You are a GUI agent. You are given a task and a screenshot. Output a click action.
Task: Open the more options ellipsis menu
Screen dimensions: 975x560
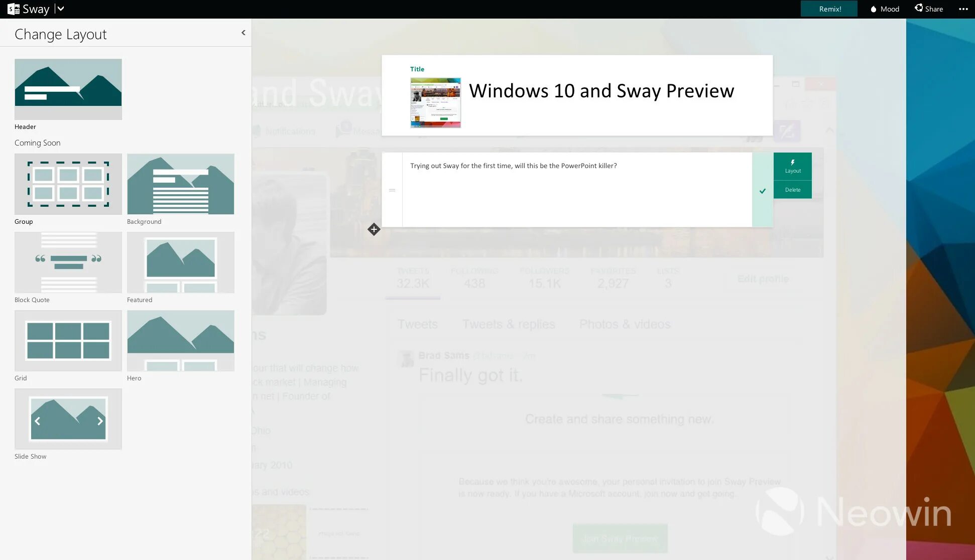coord(963,9)
